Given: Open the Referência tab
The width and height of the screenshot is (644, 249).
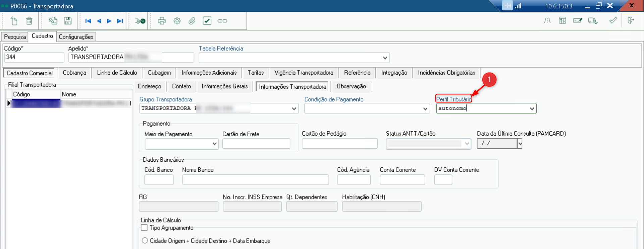Looking at the screenshot, I should click(357, 72).
